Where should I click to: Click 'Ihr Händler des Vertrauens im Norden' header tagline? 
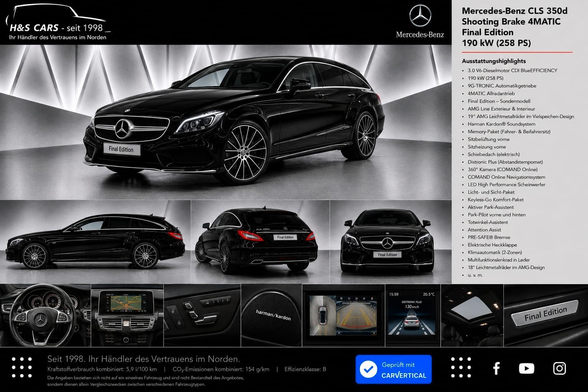tap(57, 38)
